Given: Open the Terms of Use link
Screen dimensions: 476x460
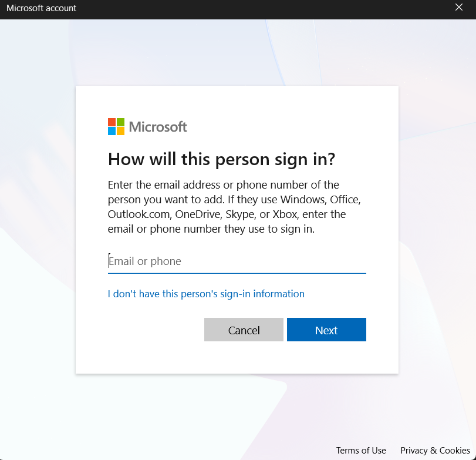Looking at the screenshot, I should pyautogui.click(x=361, y=451).
